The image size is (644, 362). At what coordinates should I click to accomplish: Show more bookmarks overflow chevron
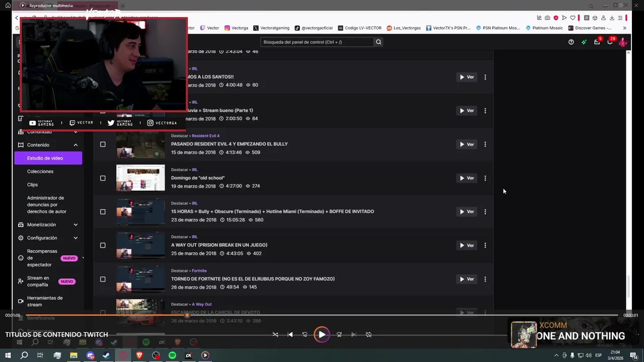[624, 28]
